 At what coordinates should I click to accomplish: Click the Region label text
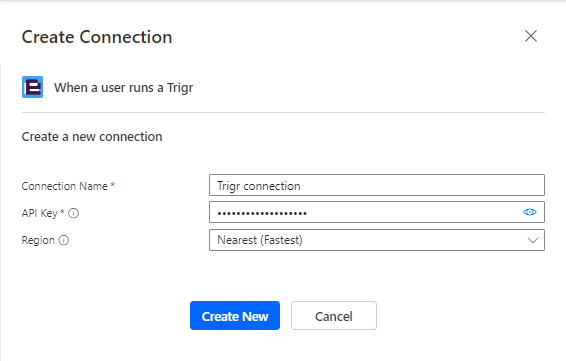pyautogui.click(x=38, y=240)
